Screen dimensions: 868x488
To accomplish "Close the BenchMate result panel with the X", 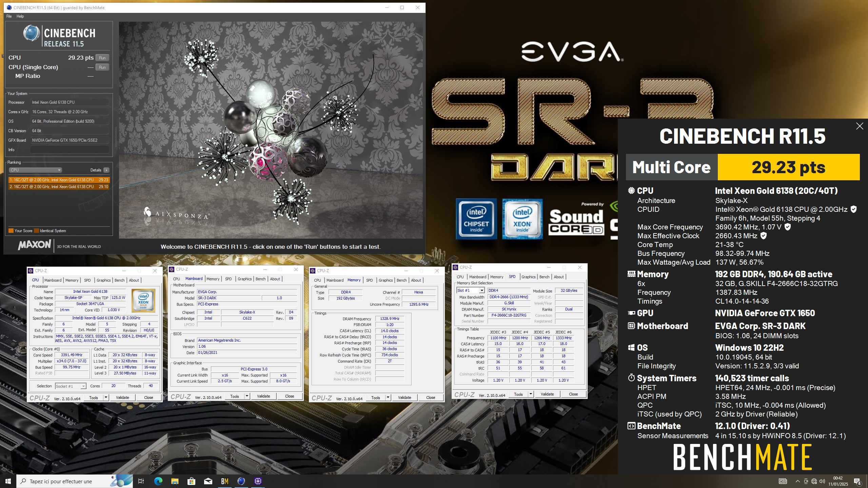I will click(x=860, y=126).
